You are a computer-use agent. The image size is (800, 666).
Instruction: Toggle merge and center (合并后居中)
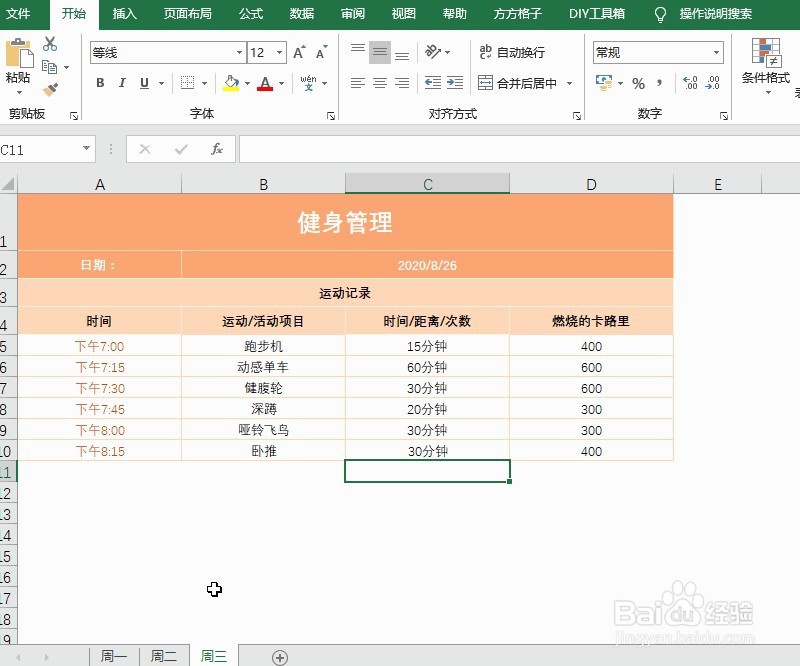[520, 83]
